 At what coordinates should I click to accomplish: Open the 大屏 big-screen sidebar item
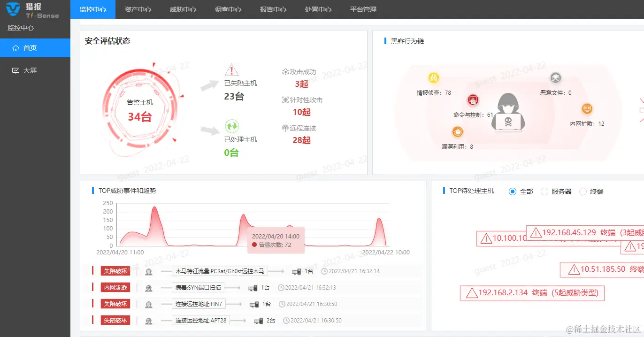(x=35, y=70)
